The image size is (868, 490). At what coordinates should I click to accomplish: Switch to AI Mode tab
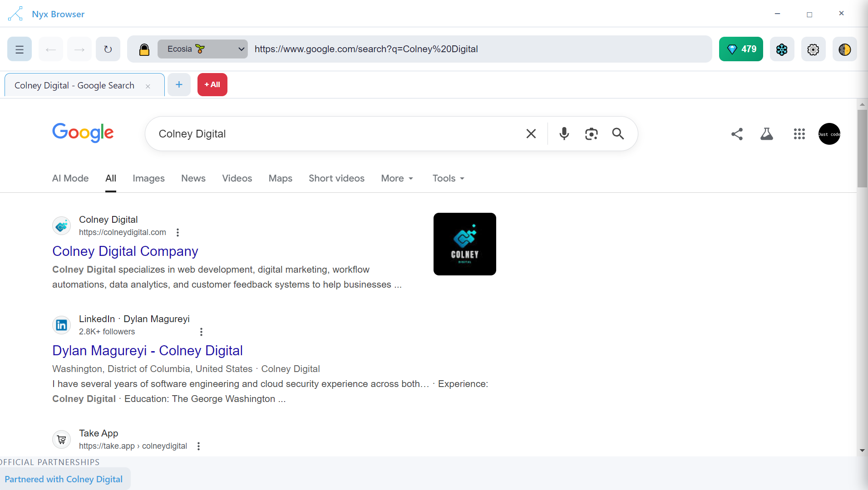pos(70,178)
